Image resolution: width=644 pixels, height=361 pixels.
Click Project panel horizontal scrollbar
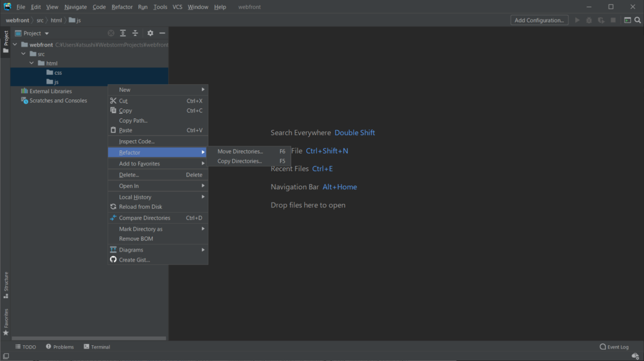click(89, 338)
